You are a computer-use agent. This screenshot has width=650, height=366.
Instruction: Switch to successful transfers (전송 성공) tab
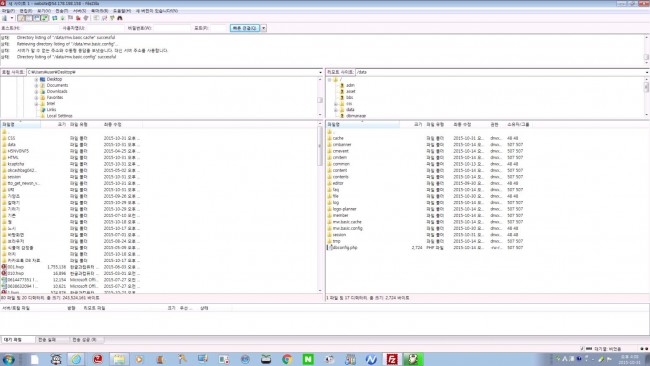click(x=87, y=339)
